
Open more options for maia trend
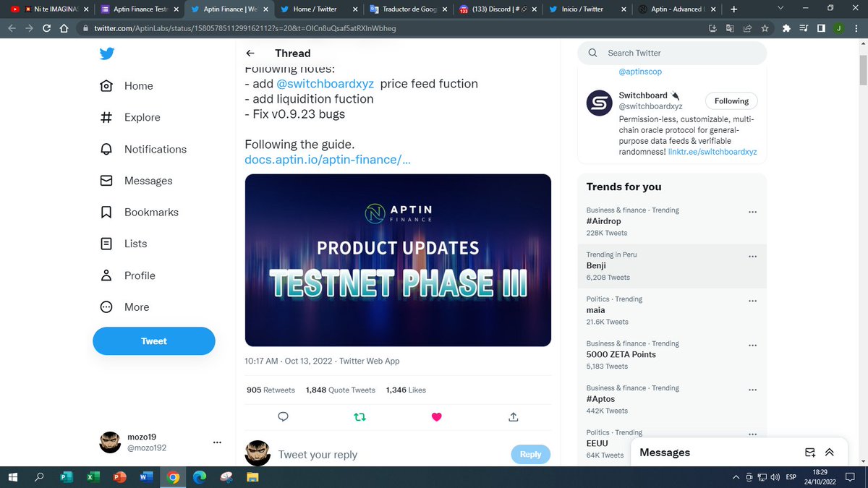(x=752, y=301)
